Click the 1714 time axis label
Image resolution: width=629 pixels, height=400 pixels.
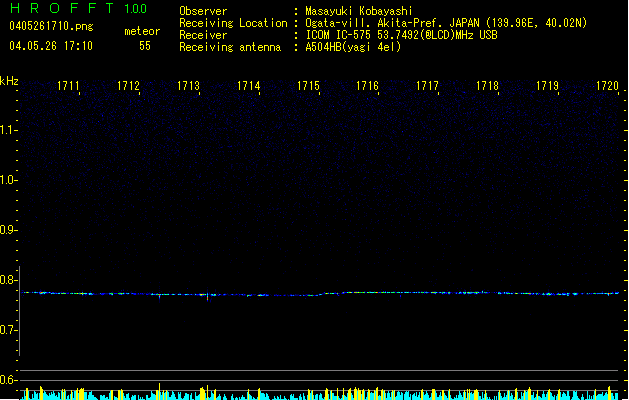(248, 86)
